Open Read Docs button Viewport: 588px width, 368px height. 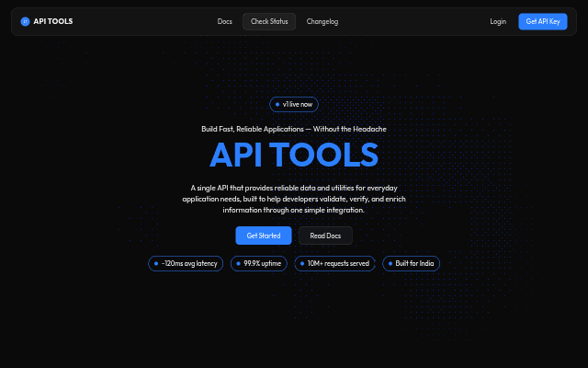(325, 236)
